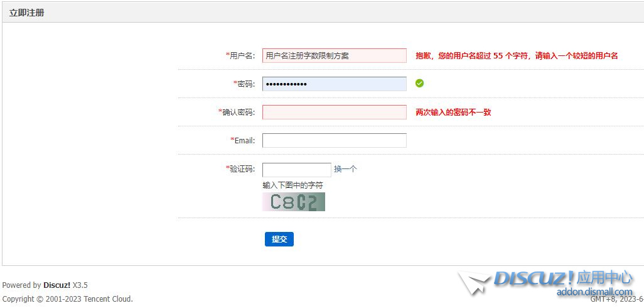Click the 用户名 input field

click(x=334, y=55)
